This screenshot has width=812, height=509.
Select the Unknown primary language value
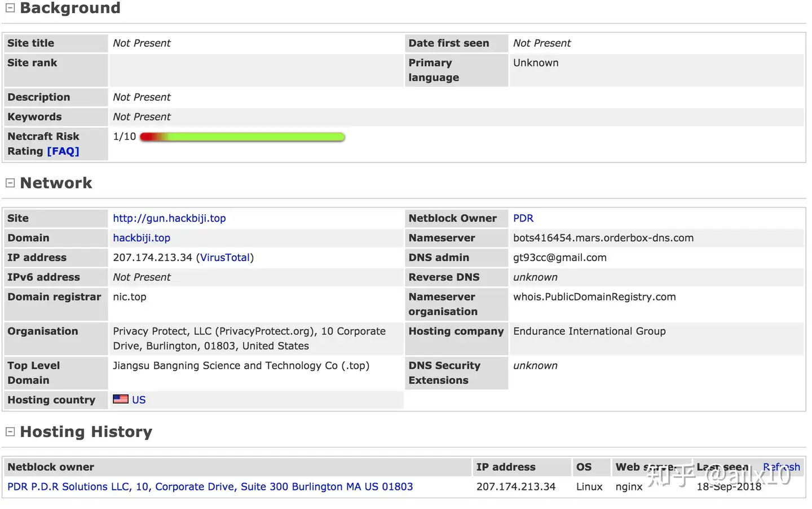click(x=536, y=63)
